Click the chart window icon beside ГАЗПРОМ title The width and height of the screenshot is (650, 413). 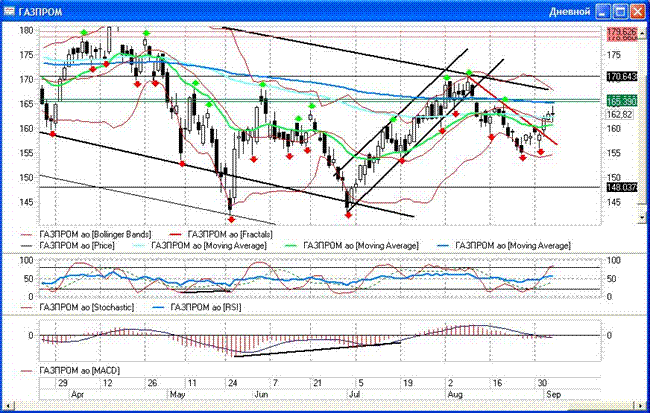(9, 11)
